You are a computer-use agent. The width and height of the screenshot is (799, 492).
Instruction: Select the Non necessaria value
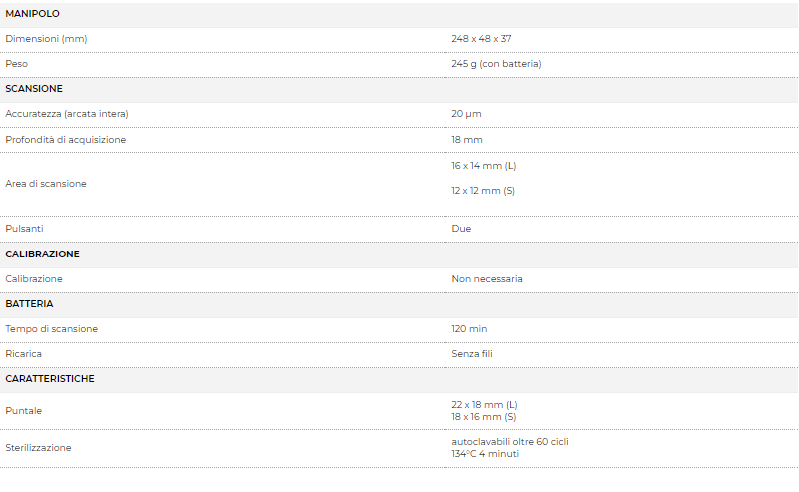487,279
